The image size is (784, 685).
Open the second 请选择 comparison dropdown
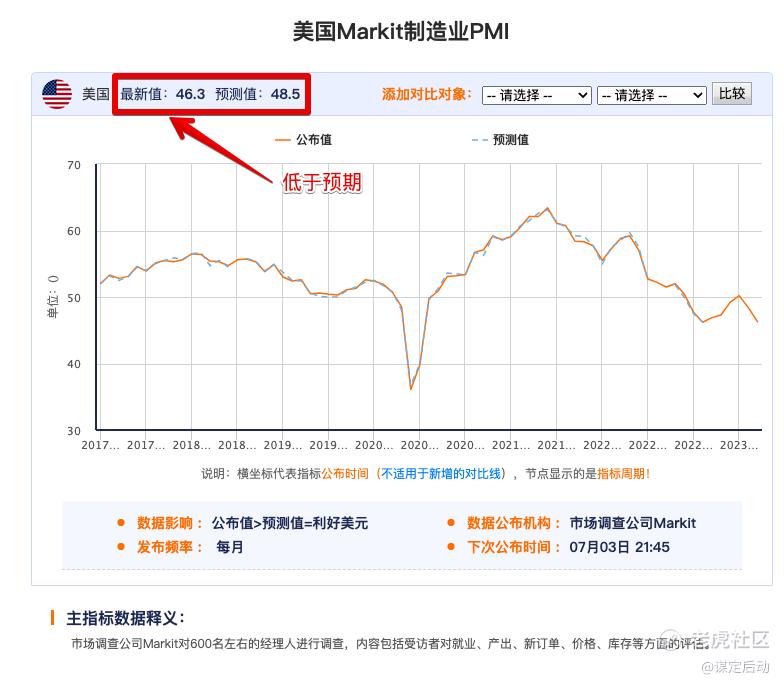click(x=652, y=95)
